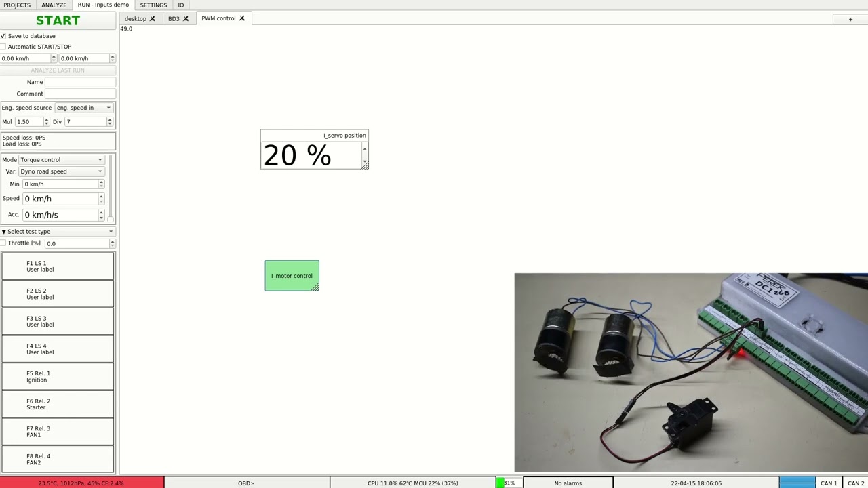Screen dimensions: 868x488
Task: Close the desktop tab
Action: 153,18
